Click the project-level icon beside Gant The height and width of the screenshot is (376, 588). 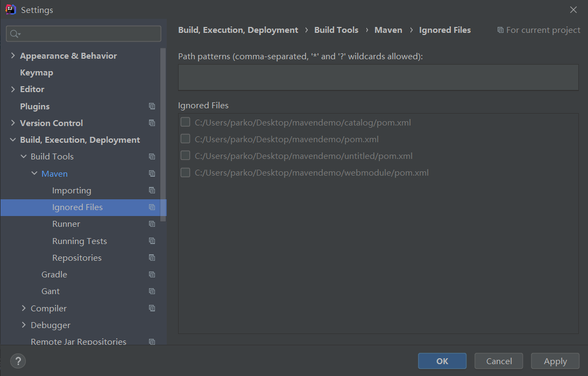[152, 291]
